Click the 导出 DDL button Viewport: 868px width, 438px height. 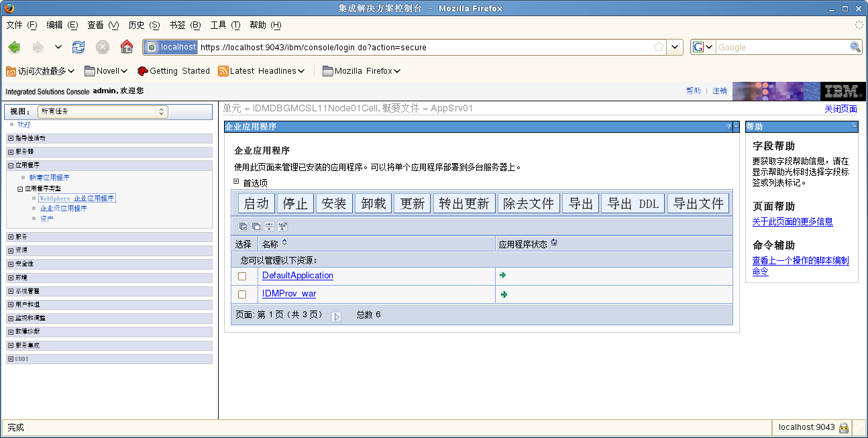(x=633, y=204)
